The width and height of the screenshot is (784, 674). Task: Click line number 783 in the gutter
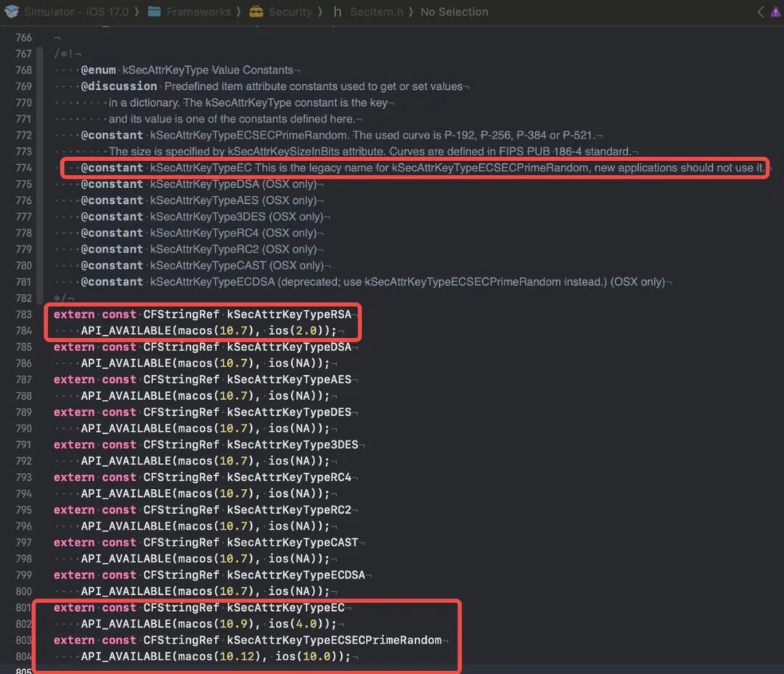23,314
